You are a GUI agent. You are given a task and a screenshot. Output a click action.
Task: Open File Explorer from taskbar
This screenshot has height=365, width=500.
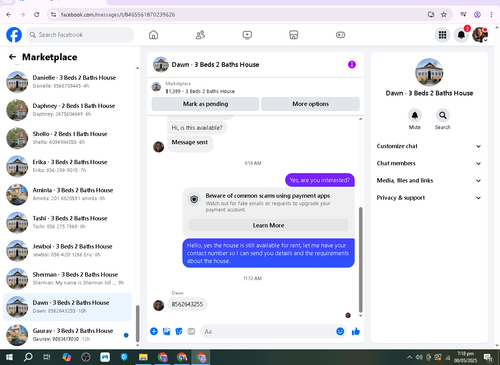tap(143, 357)
